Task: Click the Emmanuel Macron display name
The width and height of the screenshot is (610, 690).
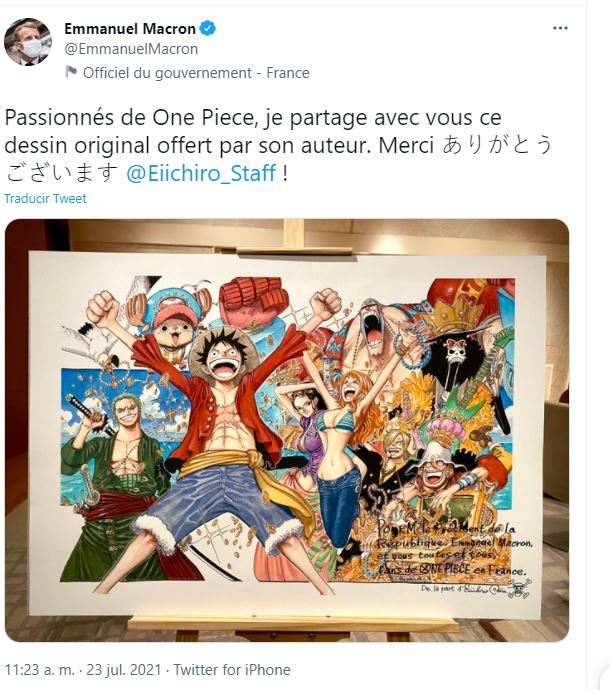Action: point(130,29)
